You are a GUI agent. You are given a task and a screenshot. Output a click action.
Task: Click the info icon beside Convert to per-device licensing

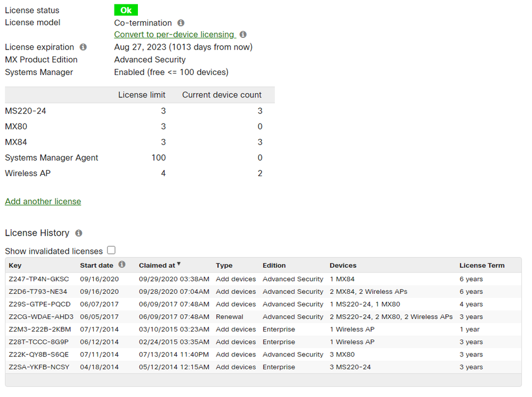(243, 34)
